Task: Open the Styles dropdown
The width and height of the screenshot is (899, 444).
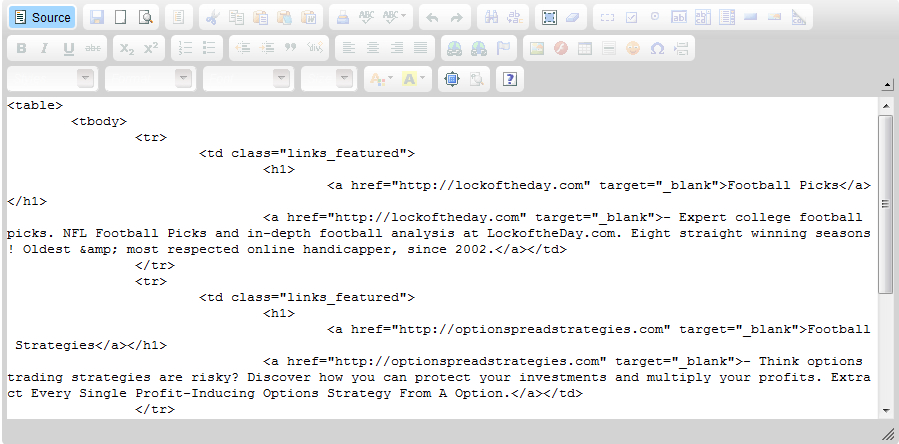Action: (52, 79)
